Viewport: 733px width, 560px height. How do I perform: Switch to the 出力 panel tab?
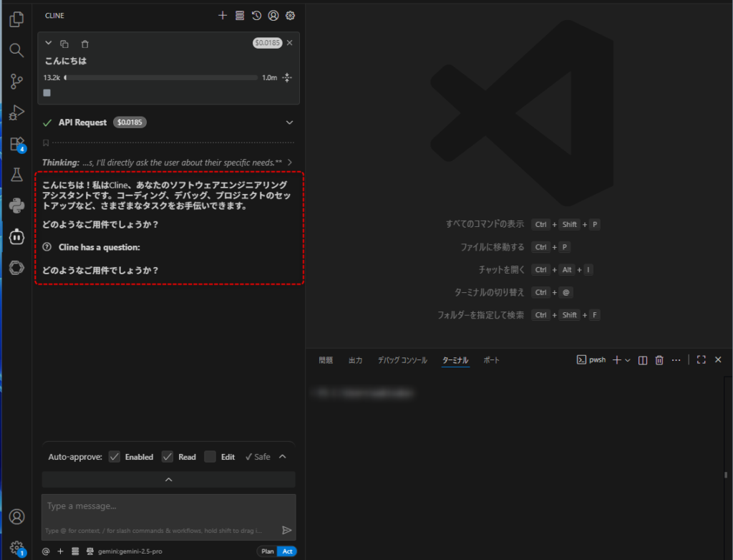point(355,360)
